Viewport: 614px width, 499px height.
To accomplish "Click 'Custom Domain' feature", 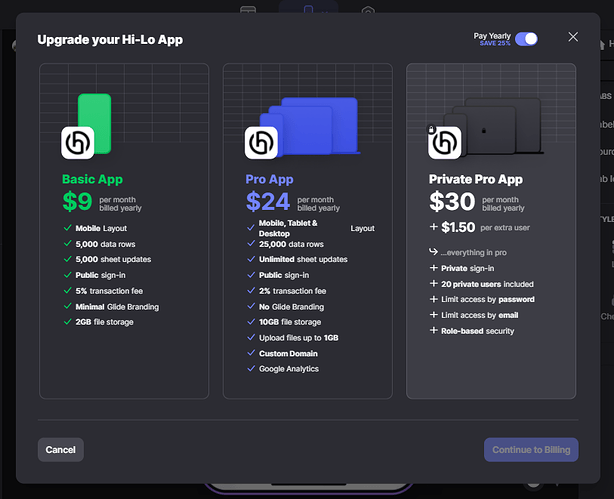I will pos(288,353).
